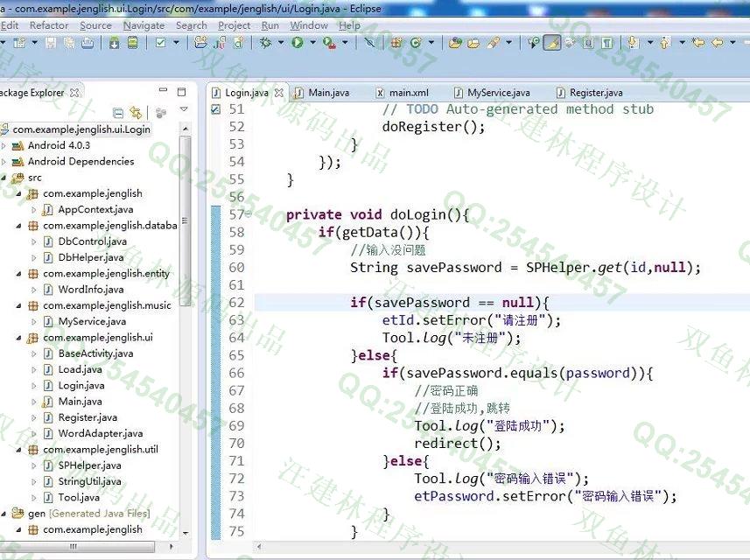Open the Search dropdown arrow

(508, 43)
